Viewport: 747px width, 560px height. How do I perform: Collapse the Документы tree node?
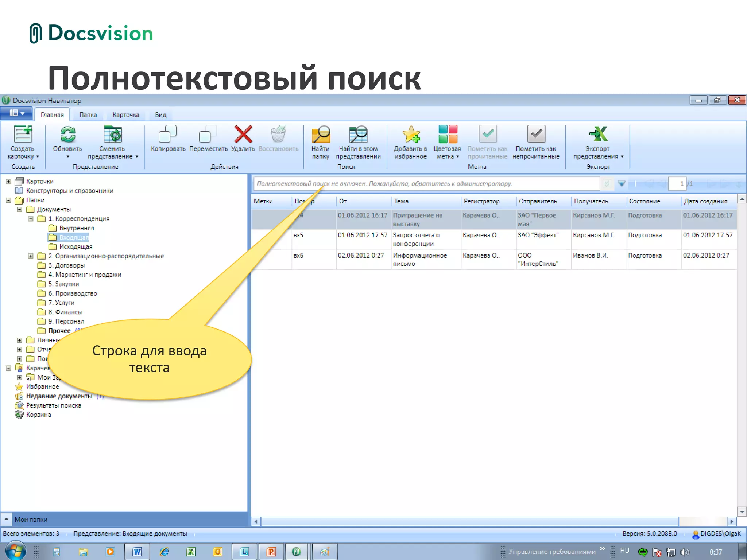(x=20, y=209)
